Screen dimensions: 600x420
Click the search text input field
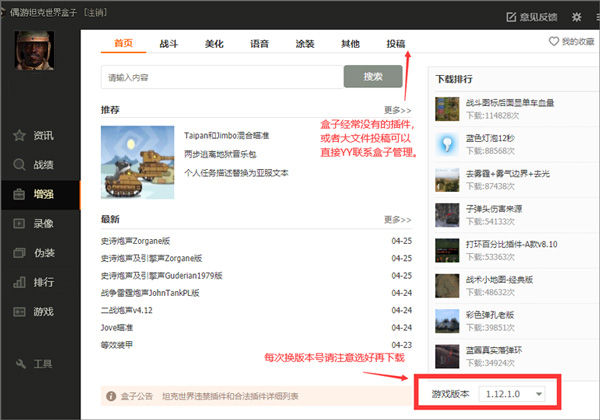tap(222, 77)
